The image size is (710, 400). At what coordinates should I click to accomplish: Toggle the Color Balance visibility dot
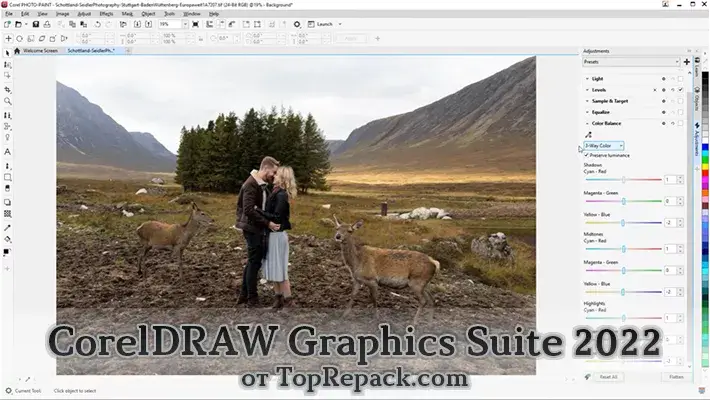coord(664,123)
